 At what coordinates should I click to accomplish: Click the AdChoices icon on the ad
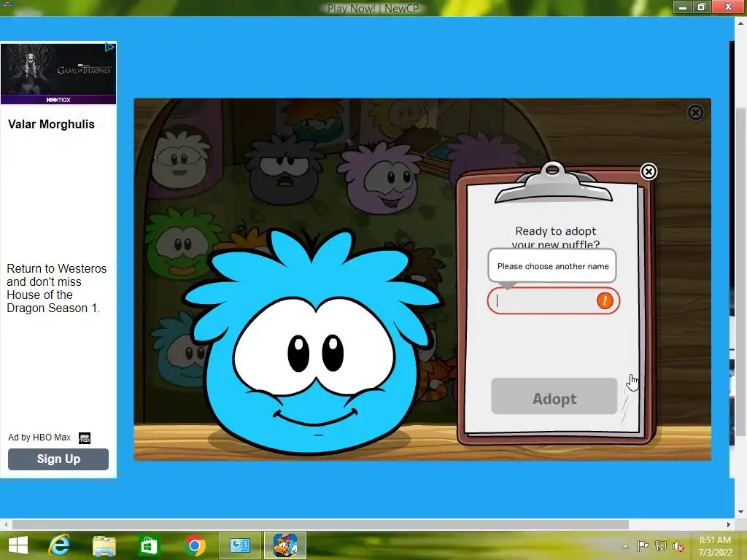pyautogui.click(x=109, y=47)
